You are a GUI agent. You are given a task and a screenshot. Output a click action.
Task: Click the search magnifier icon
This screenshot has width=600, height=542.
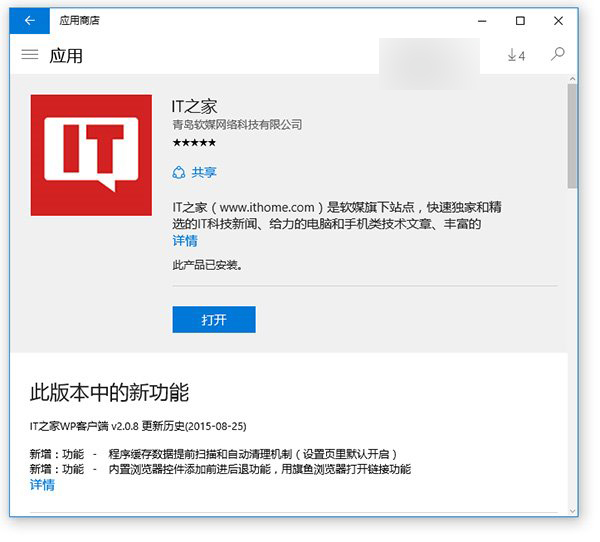click(x=558, y=54)
